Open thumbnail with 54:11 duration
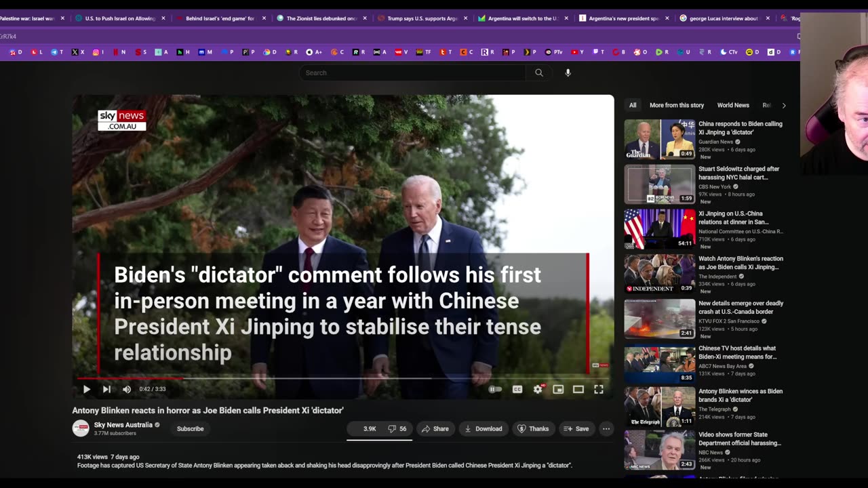The width and height of the screenshot is (868, 488). pos(660,229)
